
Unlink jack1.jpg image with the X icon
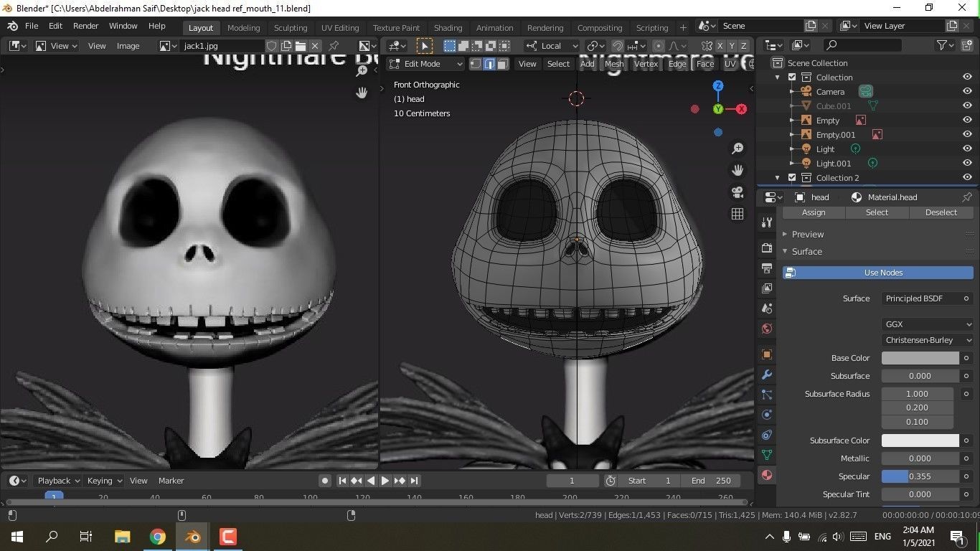[x=315, y=46]
